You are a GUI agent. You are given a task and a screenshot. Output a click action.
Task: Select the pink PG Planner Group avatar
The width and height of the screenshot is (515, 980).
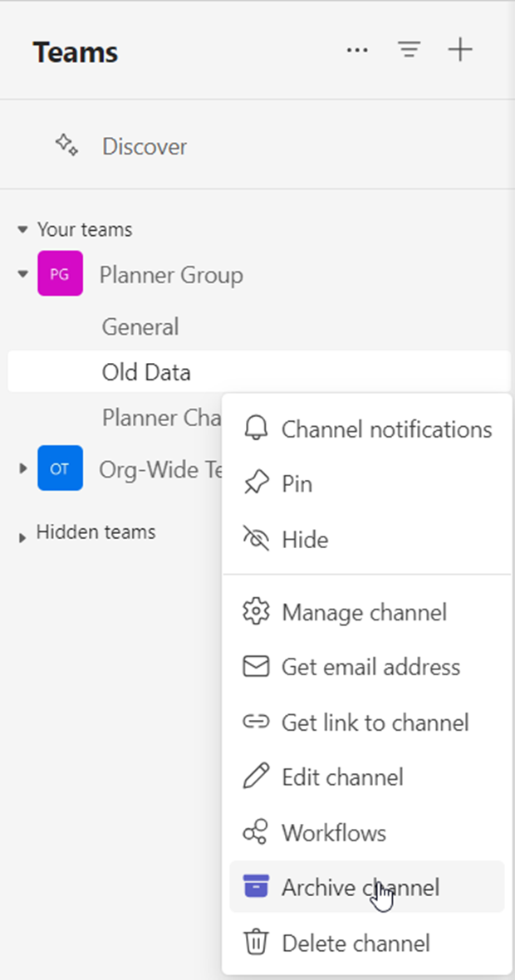pos(59,273)
